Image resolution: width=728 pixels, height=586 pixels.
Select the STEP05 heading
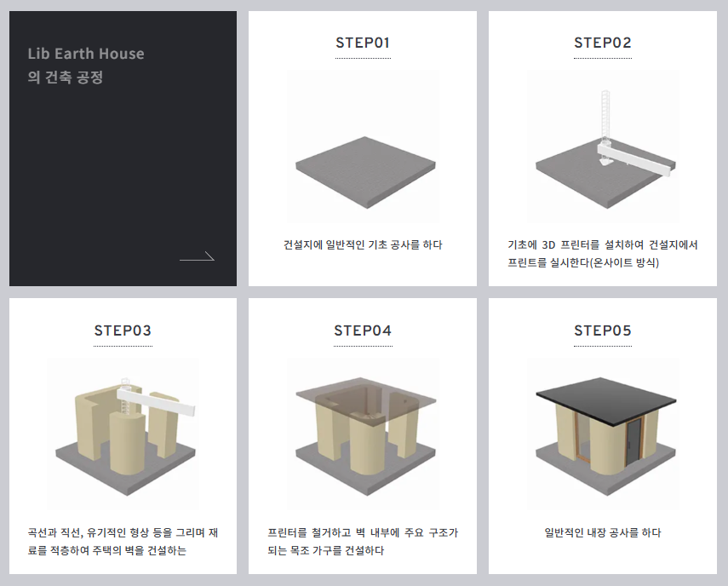[603, 330]
